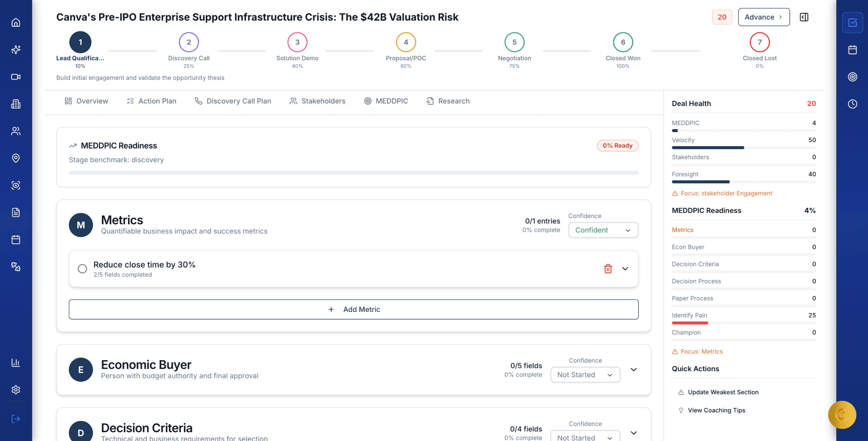Click the Add Metric button

353,309
